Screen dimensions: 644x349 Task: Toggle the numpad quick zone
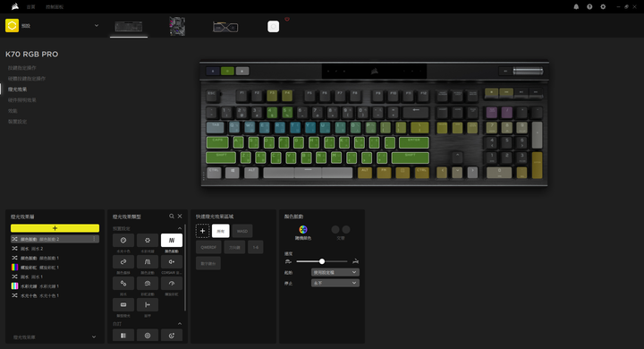pyautogui.click(x=208, y=263)
